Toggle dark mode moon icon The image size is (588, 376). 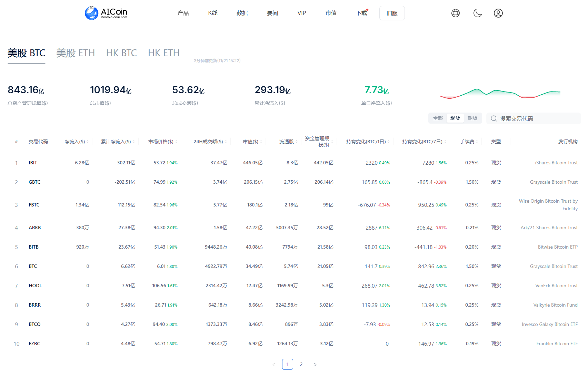[x=477, y=13]
